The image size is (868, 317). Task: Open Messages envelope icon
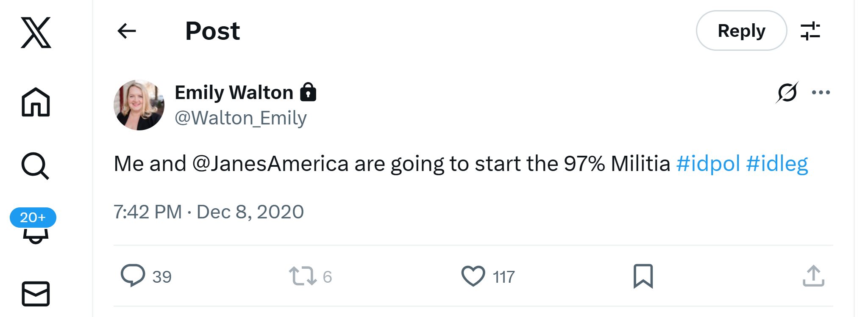point(36,293)
